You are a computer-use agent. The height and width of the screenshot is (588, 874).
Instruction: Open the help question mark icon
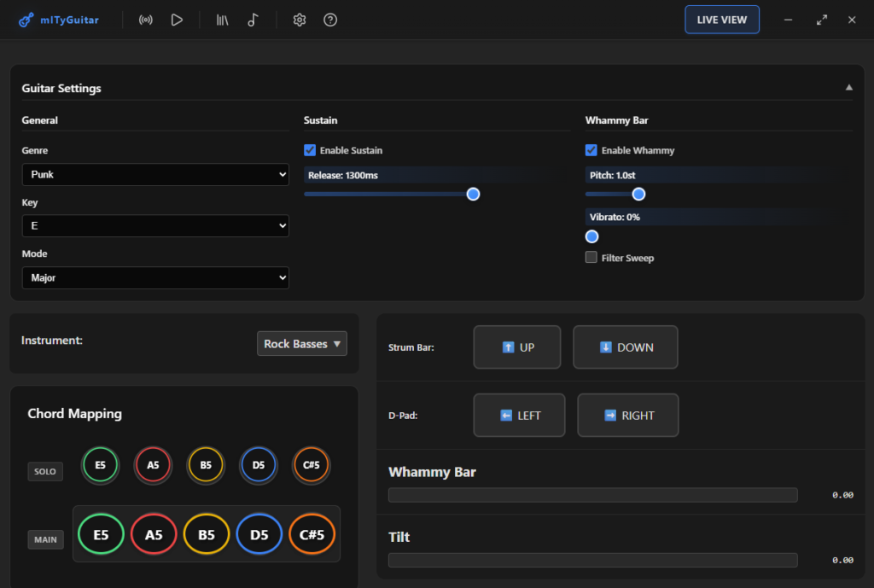pos(330,20)
